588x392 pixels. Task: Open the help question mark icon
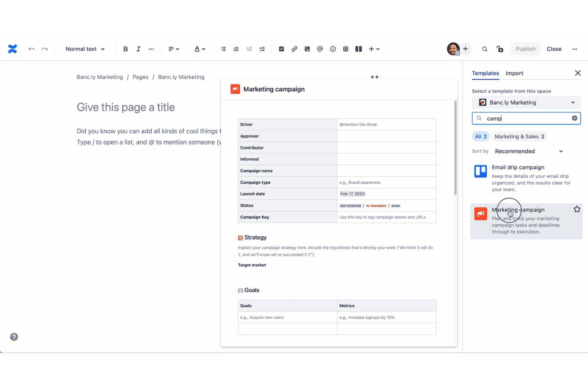click(x=14, y=337)
